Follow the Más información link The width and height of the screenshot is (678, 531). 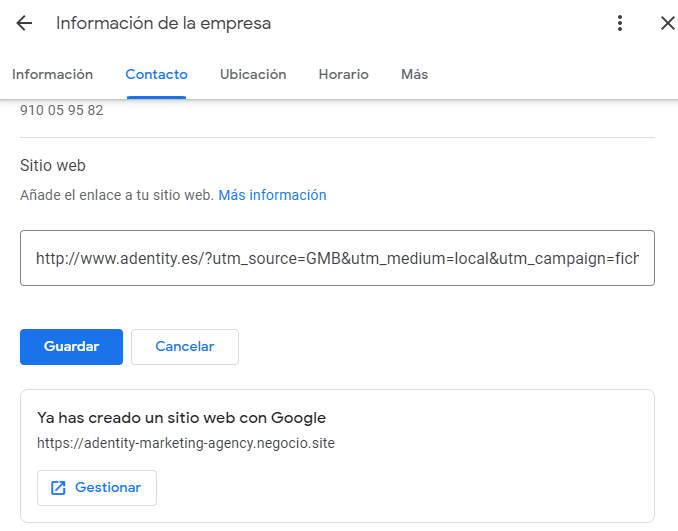click(x=272, y=195)
